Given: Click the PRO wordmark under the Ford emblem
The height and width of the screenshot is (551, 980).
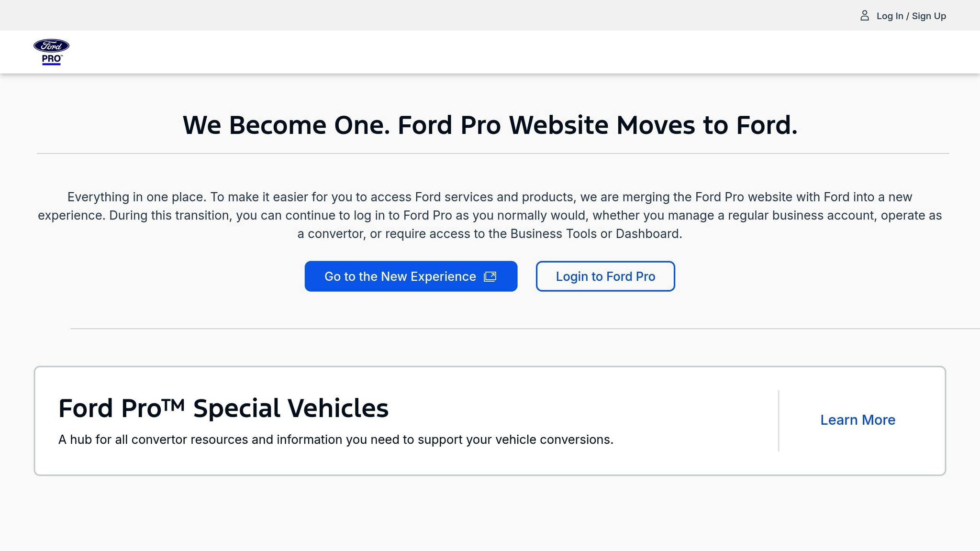Looking at the screenshot, I should point(51,59).
